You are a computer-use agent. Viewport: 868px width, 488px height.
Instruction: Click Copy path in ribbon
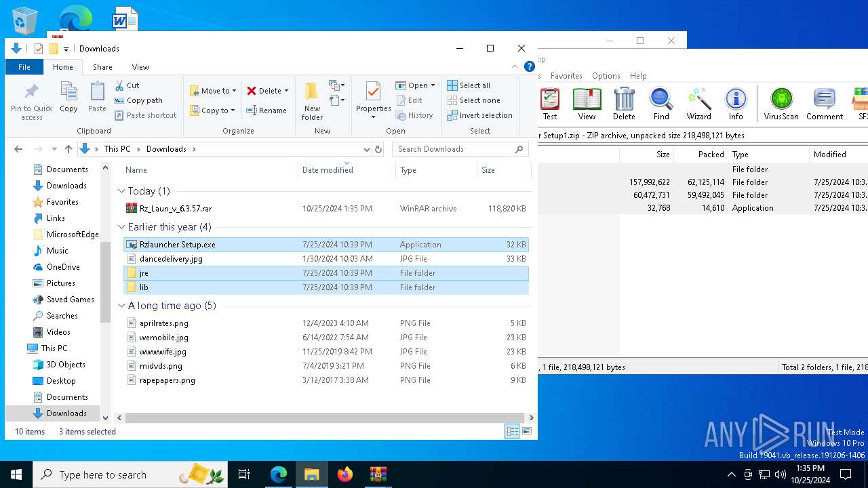138,100
